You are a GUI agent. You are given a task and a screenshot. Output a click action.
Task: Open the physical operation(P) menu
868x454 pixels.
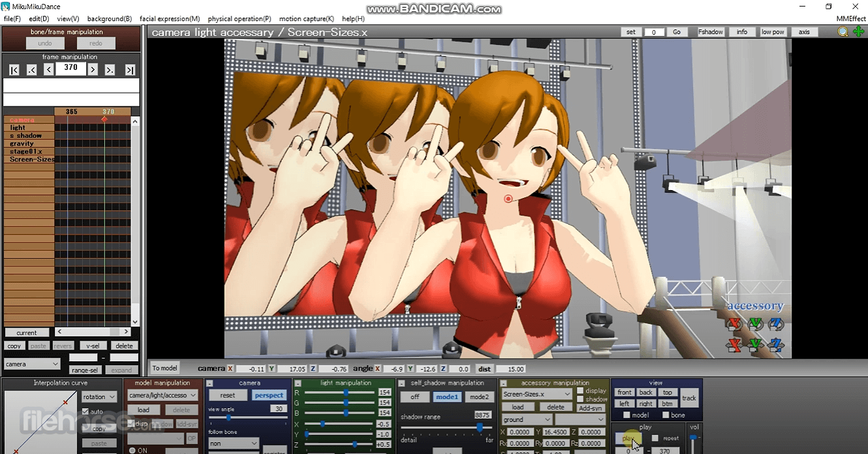(x=240, y=19)
